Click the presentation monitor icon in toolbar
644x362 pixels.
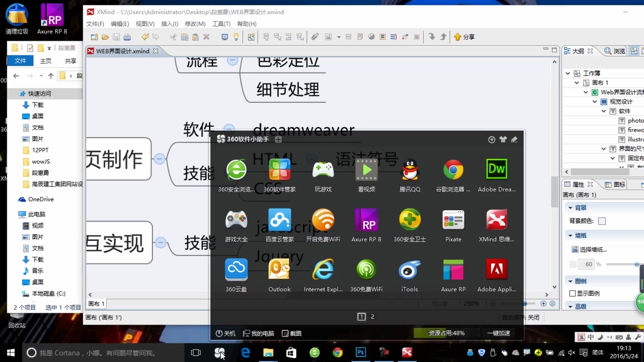tap(225, 37)
